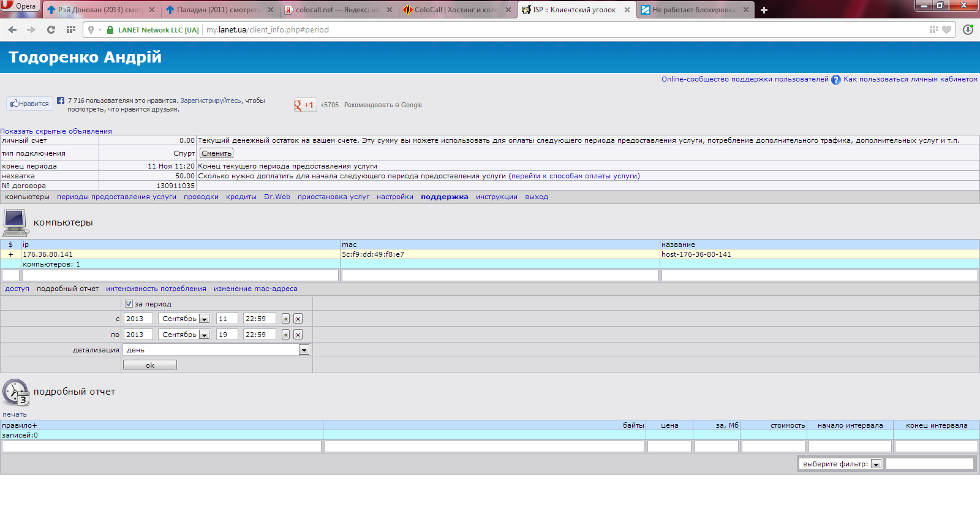Click the выход logout link
This screenshot has width=980, height=527.
pyautogui.click(x=537, y=197)
